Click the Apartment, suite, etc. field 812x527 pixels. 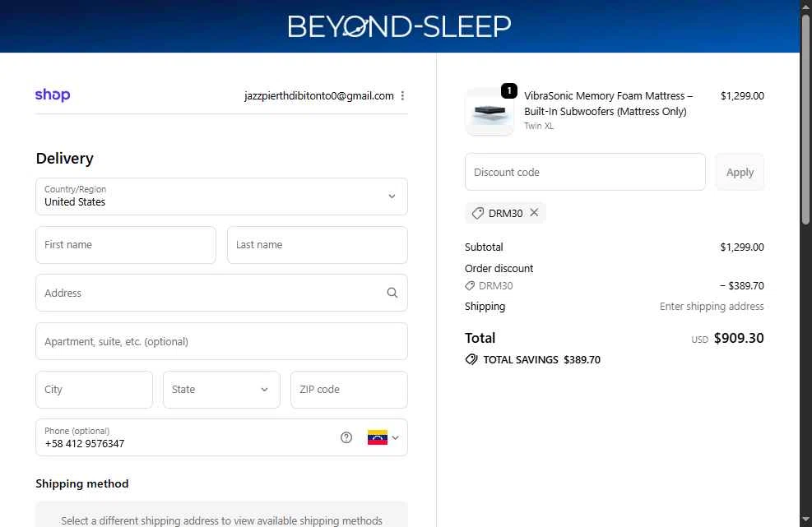pyautogui.click(x=221, y=341)
